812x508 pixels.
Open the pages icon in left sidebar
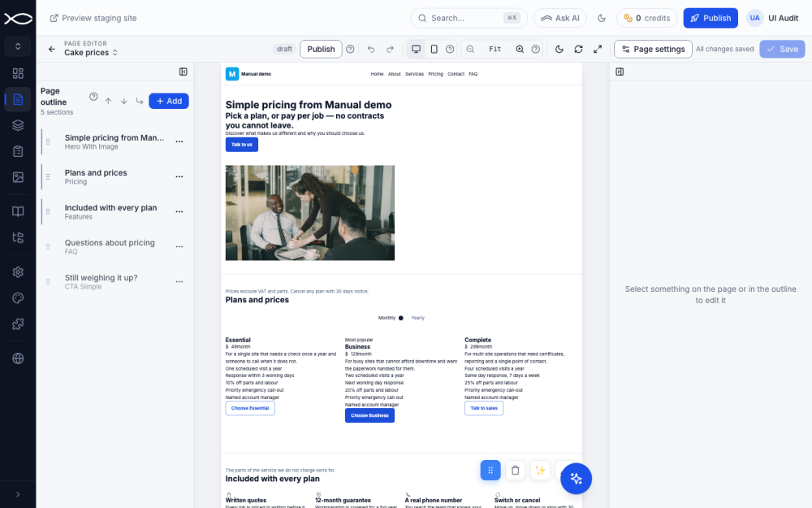pos(18,99)
